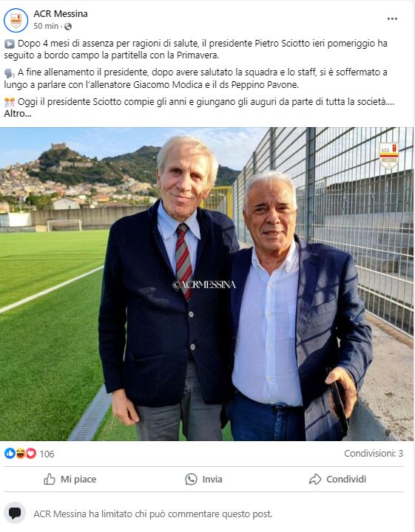The image size is (415, 532).
Task: Click the laughing emoji reaction icon
Action: [x=21, y=453]
